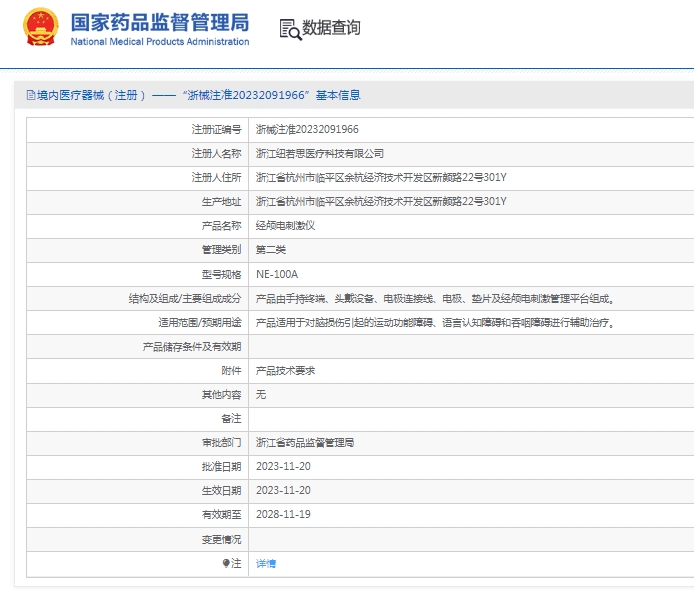The image size is (694, 590).
Task: Click the 其他内容 label
Action: (x=221, y=394)
